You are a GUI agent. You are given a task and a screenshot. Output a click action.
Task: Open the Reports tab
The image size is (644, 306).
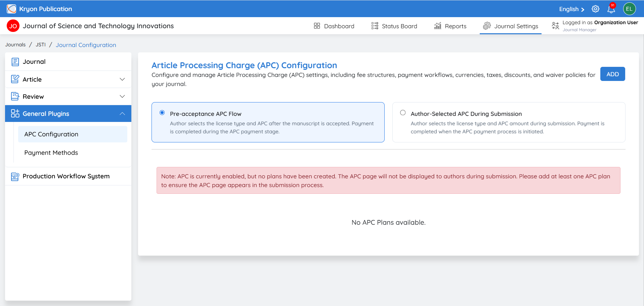(450, 26)
